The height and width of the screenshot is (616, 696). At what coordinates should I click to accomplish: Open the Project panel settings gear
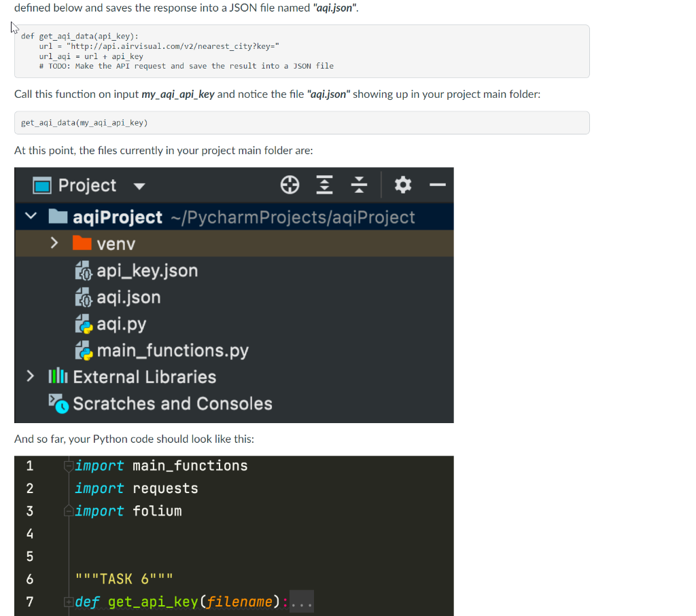[402, 184]
